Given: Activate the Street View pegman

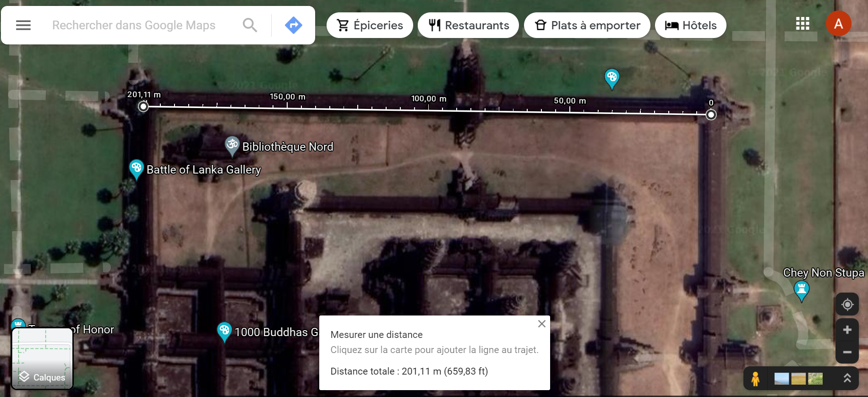Looking at the screenshot, I should (755, 379).
